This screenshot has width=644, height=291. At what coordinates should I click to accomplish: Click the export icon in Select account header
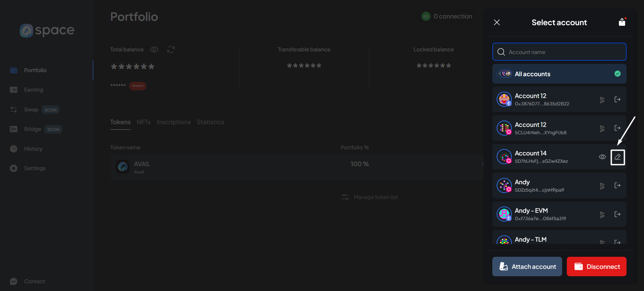coord(622,22)
